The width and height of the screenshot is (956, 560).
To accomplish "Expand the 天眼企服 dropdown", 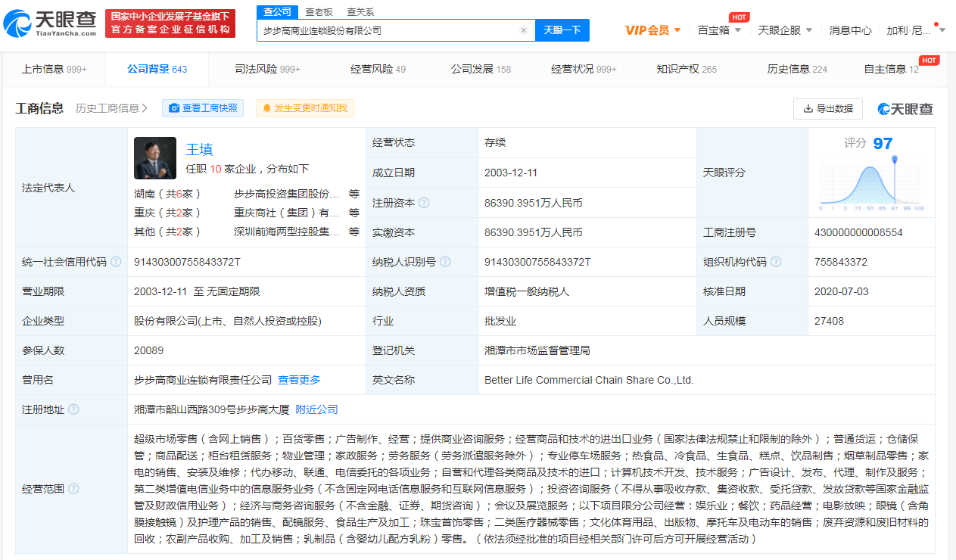I will [785, 30].
